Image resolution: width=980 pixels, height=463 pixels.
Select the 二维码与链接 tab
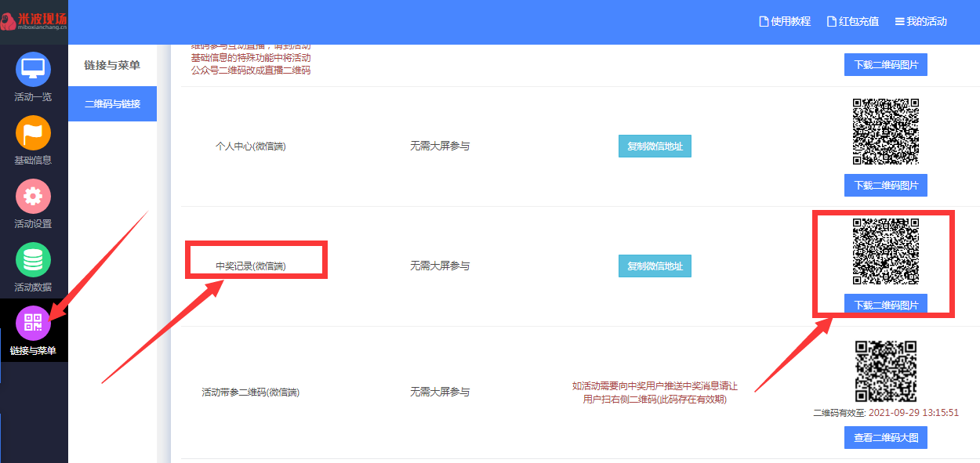pyautogui.click(x=112, y=103)
